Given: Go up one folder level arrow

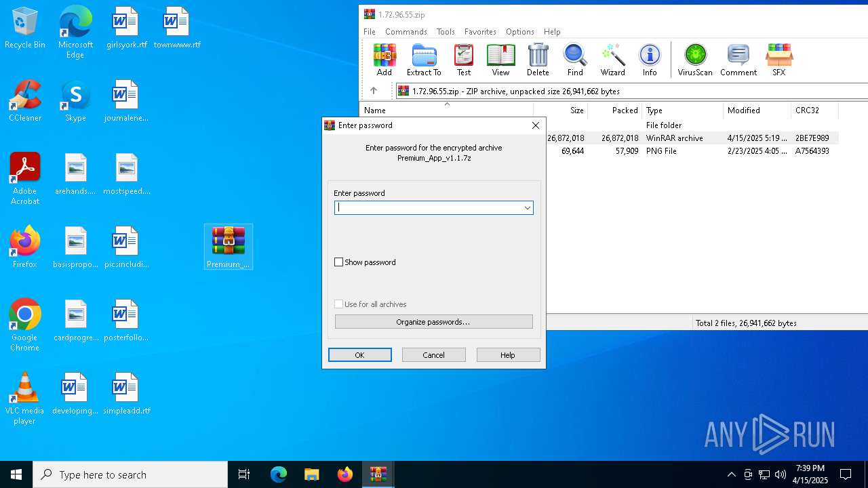Looking at the screenshot, I should (373, 91).
